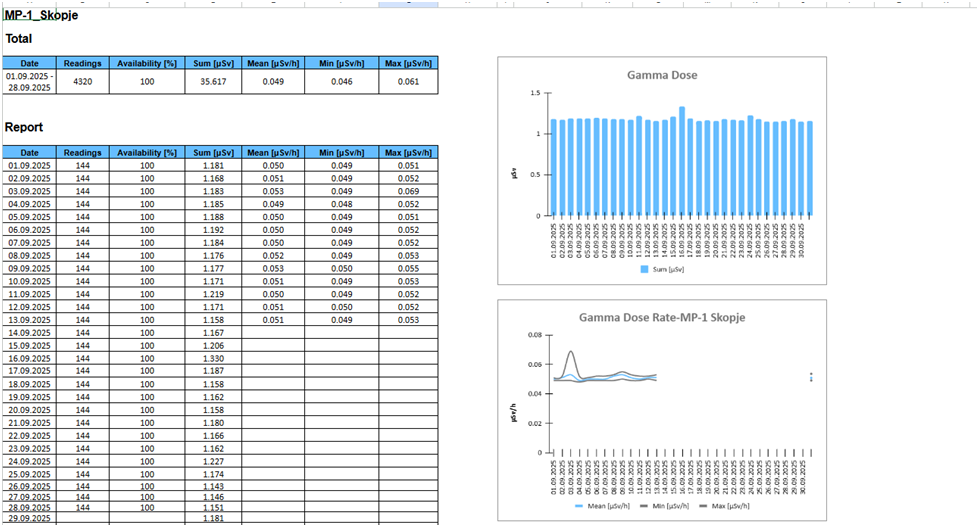This screenshot has height=527, width=979.
Task: Select the Max [µSv/h] legend entry
Action: coord(724,506)
